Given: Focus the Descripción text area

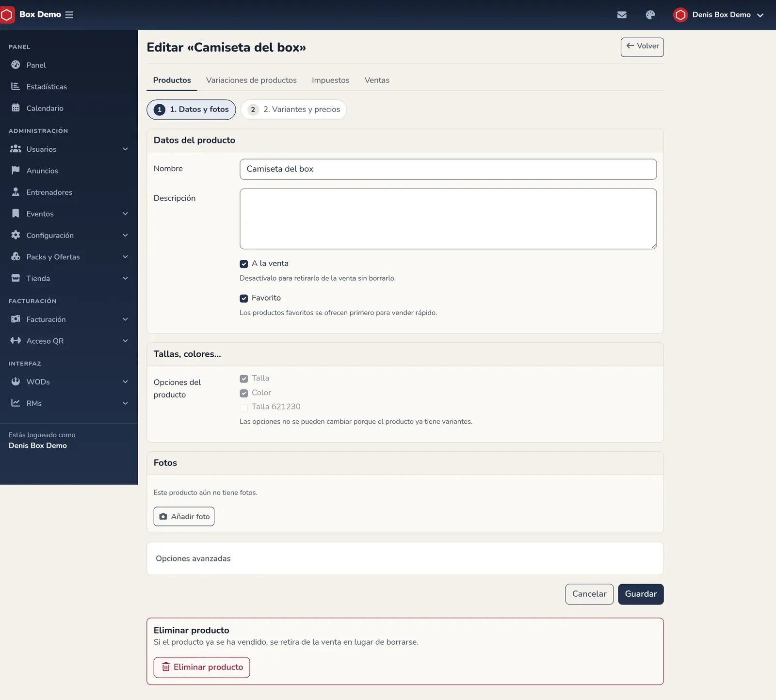Looking at the screenshot, I should 448,219.
